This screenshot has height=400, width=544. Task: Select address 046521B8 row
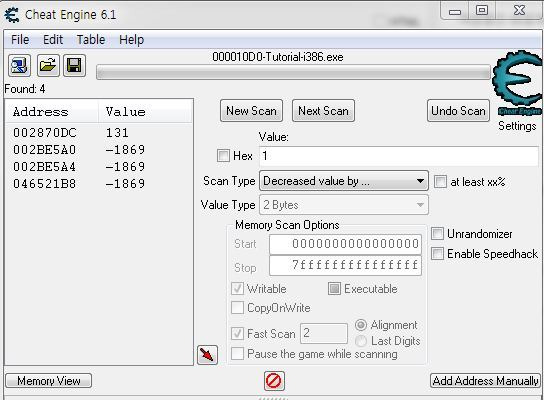pos(99,184)
